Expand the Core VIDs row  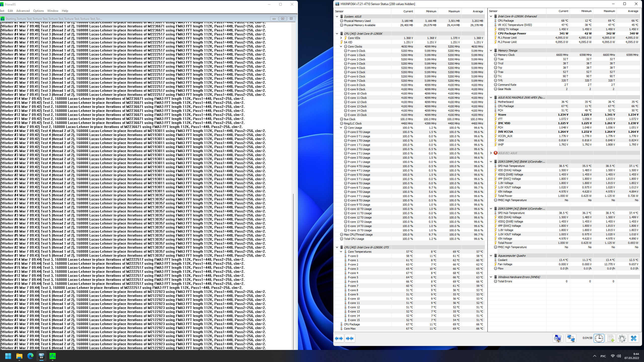(341, 38)
